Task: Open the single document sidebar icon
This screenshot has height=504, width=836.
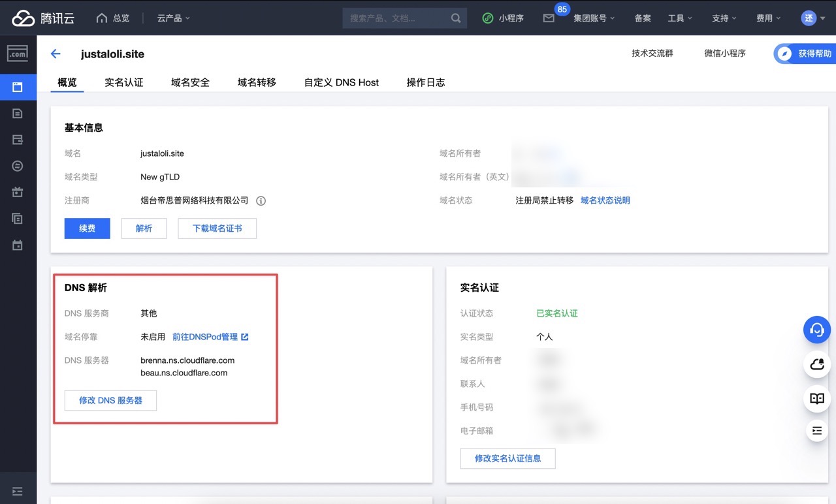Action: 18,114
